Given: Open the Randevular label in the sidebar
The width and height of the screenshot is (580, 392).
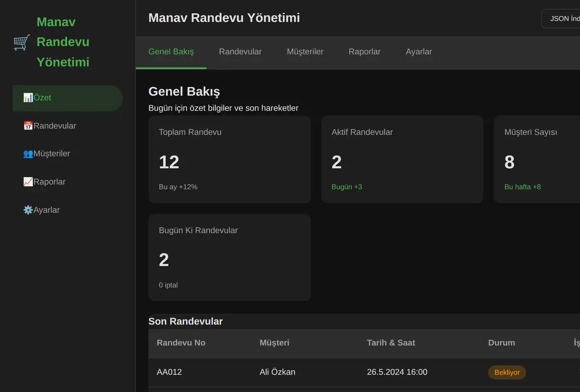Looking at the screenshot, I should coord(55,126).
